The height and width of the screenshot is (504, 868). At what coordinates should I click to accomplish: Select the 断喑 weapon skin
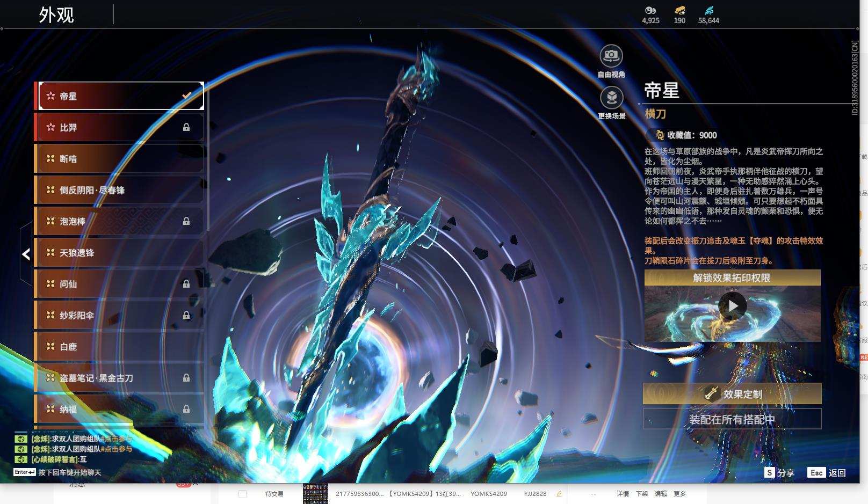coord(119,159)
